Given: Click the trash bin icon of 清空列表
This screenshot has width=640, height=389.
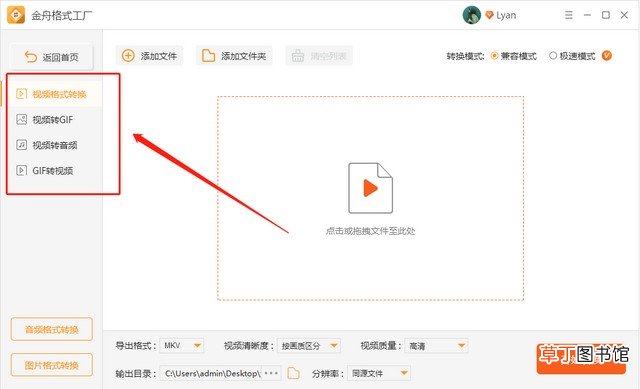Looking at the screenshot, I should (x=298, y=56).
